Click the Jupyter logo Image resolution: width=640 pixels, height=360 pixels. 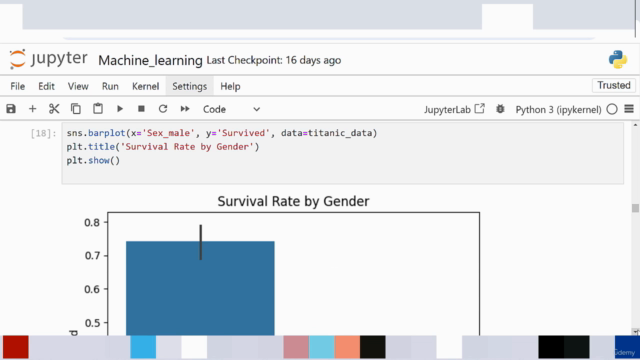click(48, 59)
